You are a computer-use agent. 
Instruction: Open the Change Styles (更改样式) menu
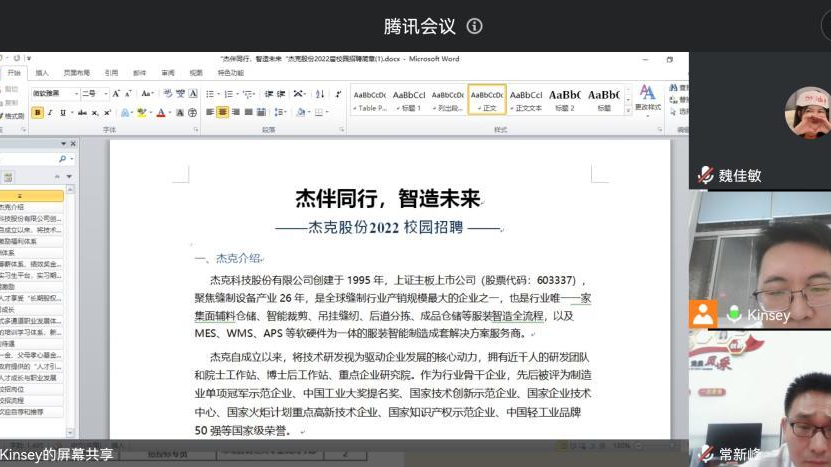(x=647, y=98)
